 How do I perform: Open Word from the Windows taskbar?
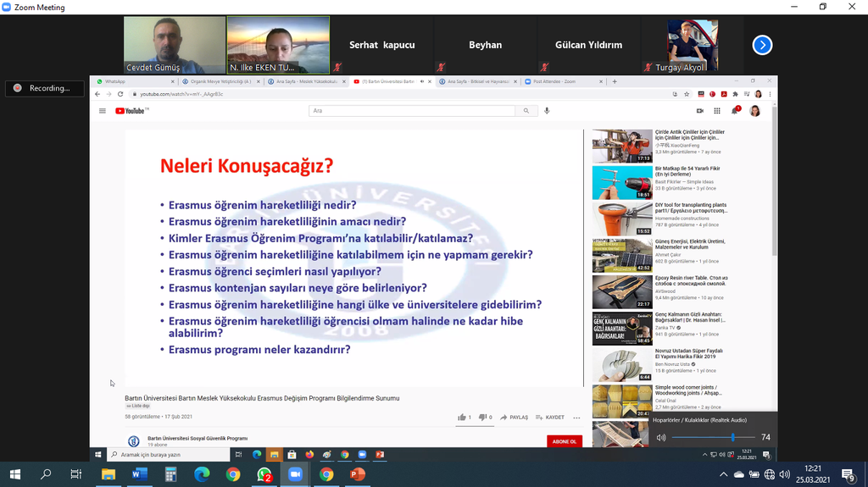pos(140,474)
